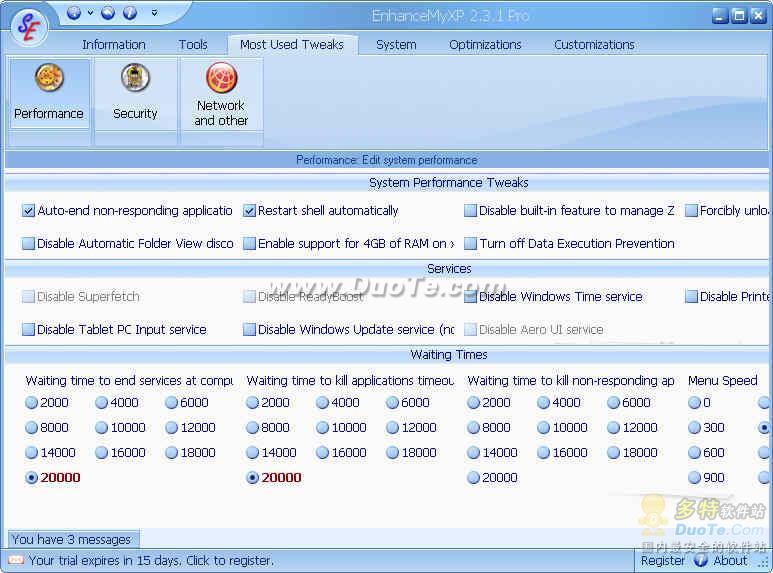Select 20000 for kill non-responding apps time

pyautogui.click(x=473, y=478)
